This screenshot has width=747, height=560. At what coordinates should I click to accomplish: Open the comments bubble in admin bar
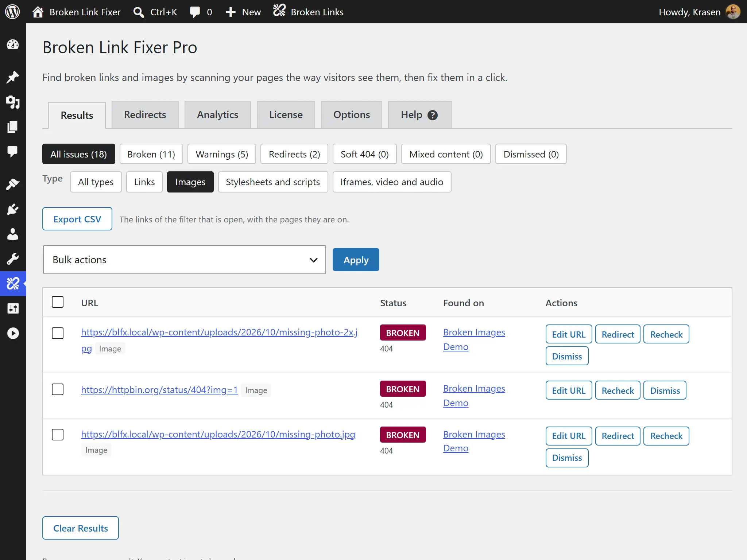195,12
